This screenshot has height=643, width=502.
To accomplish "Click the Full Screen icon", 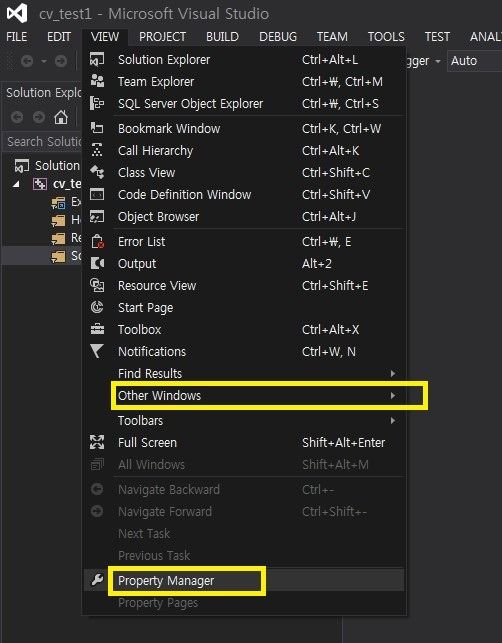I will tap(97, 442).
